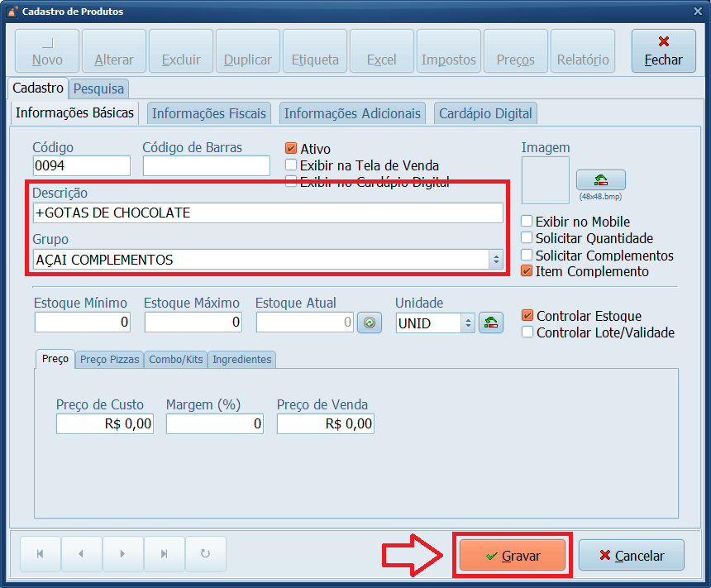Jump to last record arrow
The height and width of the screenshot is (588, 711).
(164, 554)
